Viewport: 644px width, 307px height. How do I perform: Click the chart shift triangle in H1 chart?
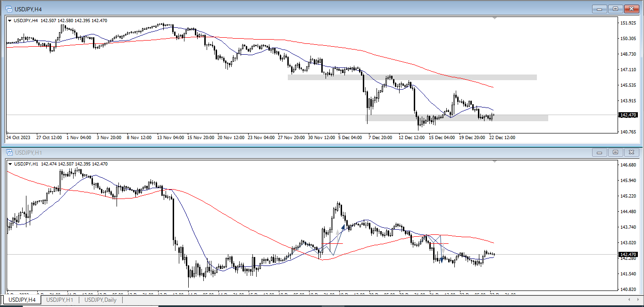494,162
